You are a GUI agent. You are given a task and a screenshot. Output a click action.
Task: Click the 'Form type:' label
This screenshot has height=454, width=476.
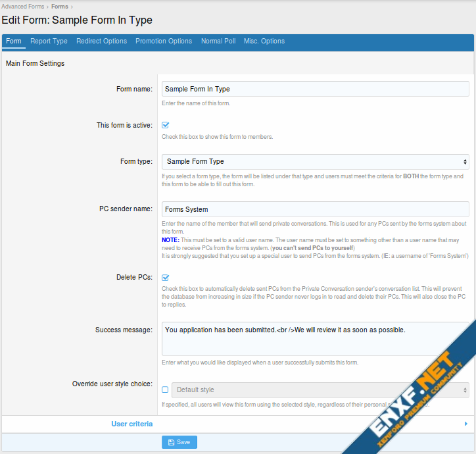click(136, 161)
